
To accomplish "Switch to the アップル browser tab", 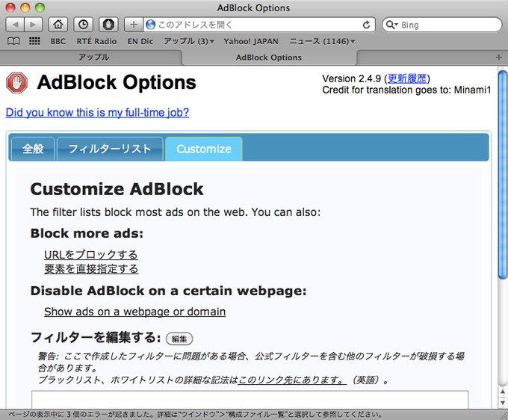I will point(93,58).
